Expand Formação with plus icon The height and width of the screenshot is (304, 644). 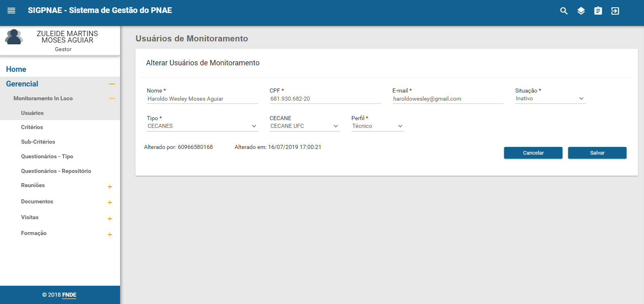coord(109,235)
